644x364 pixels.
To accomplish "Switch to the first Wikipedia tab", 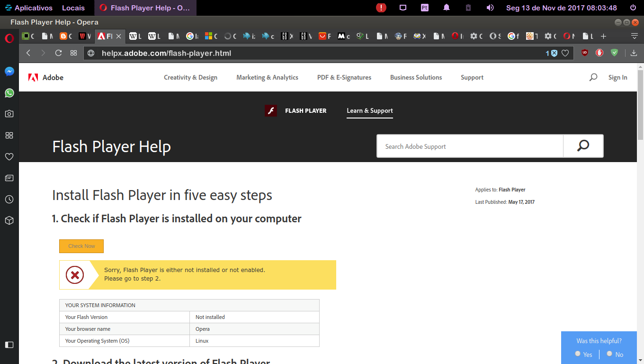I will [x=135, y=36].
